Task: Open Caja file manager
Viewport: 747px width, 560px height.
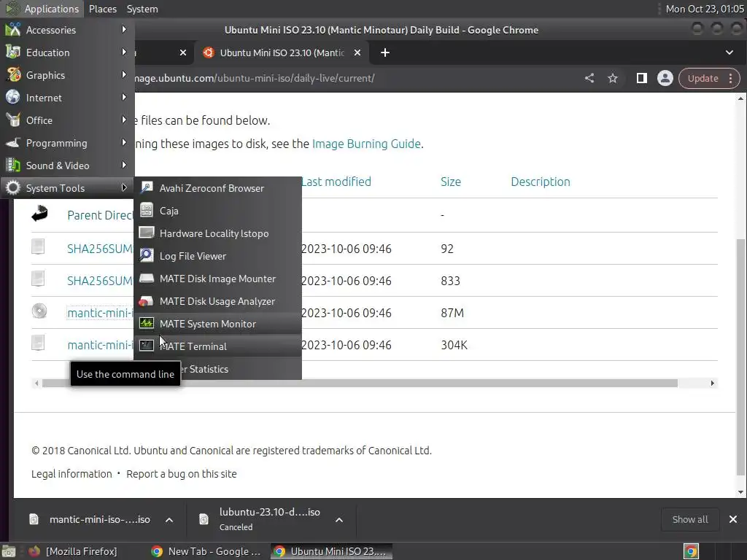Action: [217, 211]
